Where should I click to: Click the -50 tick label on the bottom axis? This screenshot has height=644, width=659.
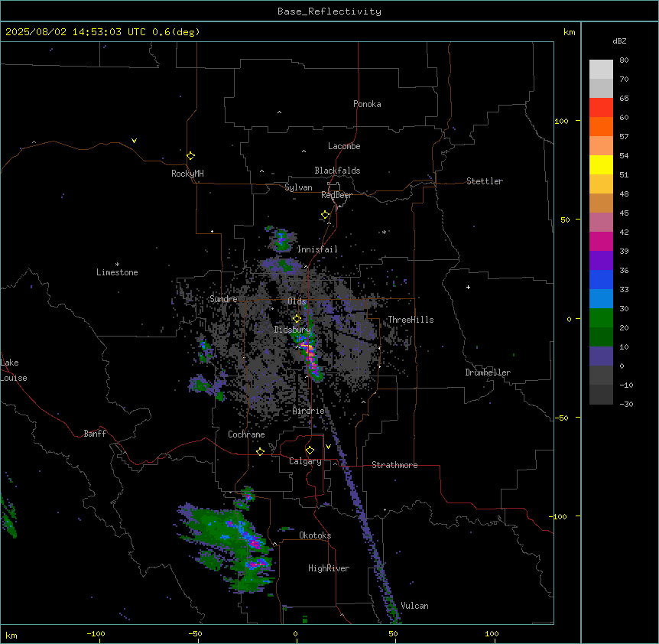click(x=195, y=633)
